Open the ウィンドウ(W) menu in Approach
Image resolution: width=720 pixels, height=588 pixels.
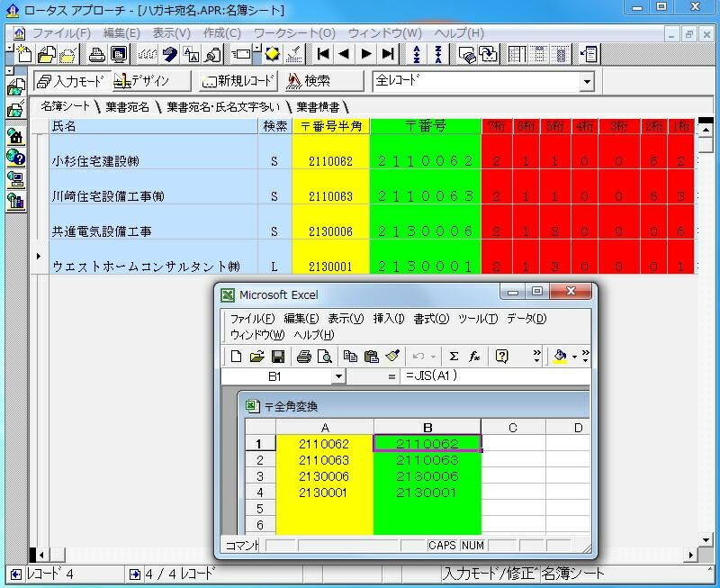point(385,33)
